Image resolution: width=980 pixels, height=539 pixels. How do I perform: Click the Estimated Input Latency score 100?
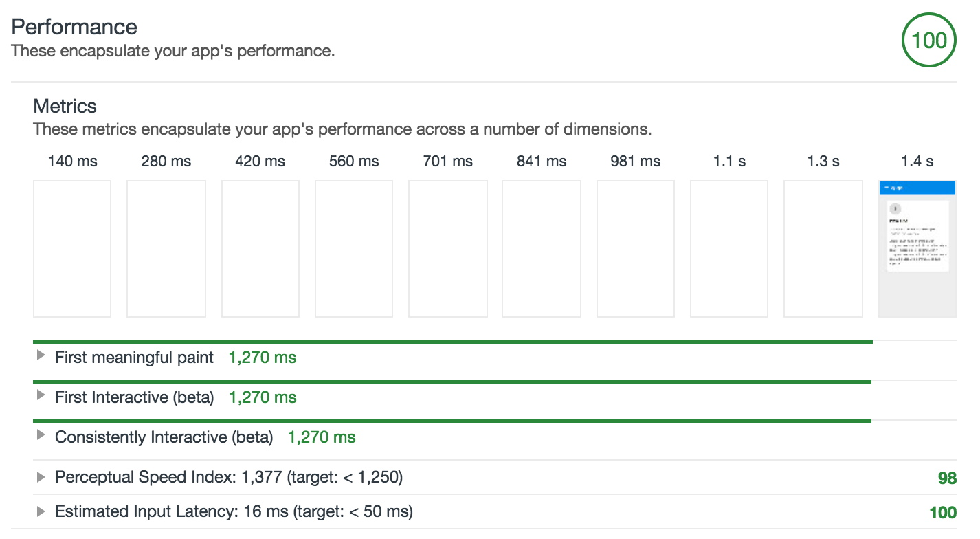click(x=942, y=512)
